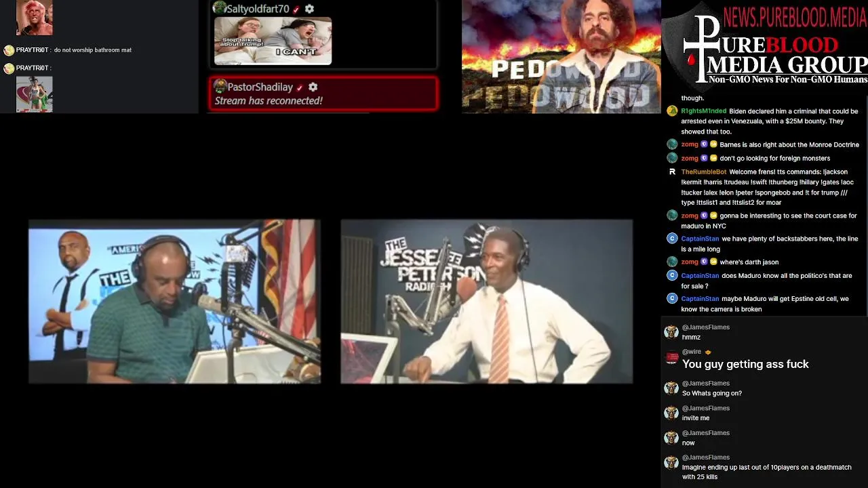Image resolution: width=868 pixels, height=488 pixels.
Task: Click 'where's darth jason' chat message
Action: click(x=749, y=262)
